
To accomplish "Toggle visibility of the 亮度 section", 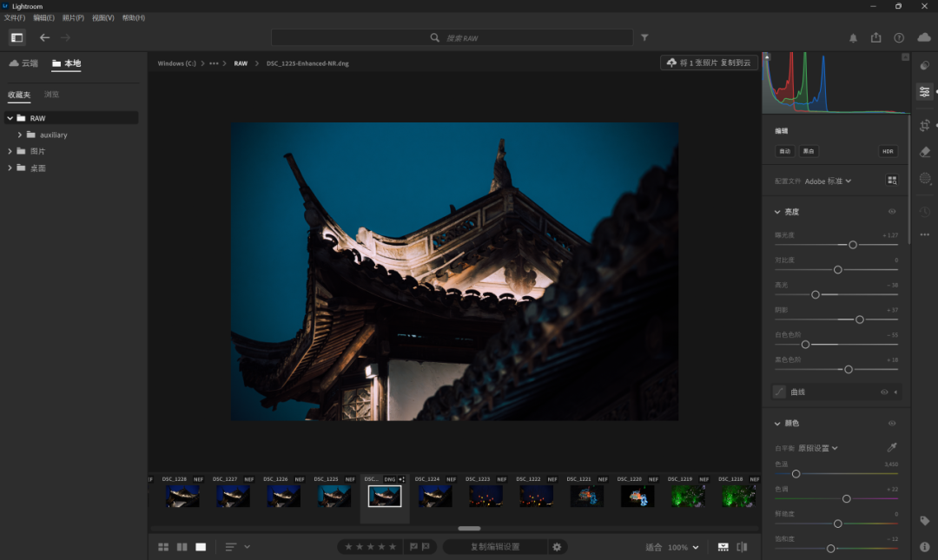I will point(891,212).
